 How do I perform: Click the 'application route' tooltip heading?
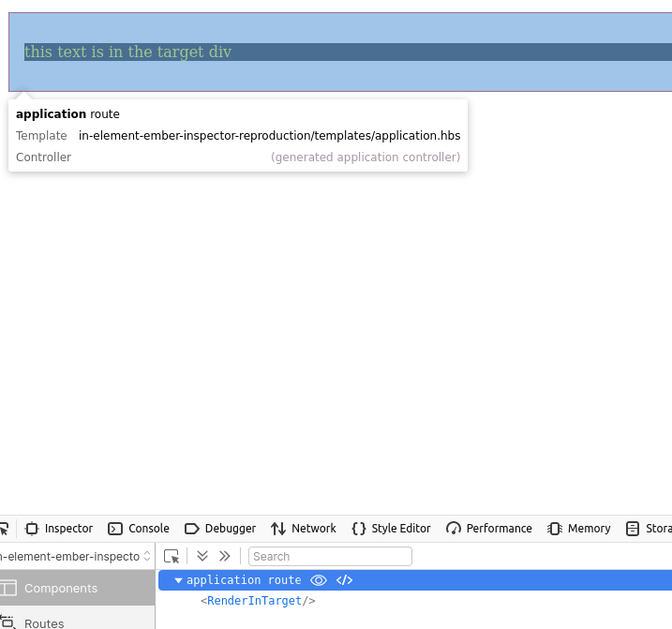point(67,114)
